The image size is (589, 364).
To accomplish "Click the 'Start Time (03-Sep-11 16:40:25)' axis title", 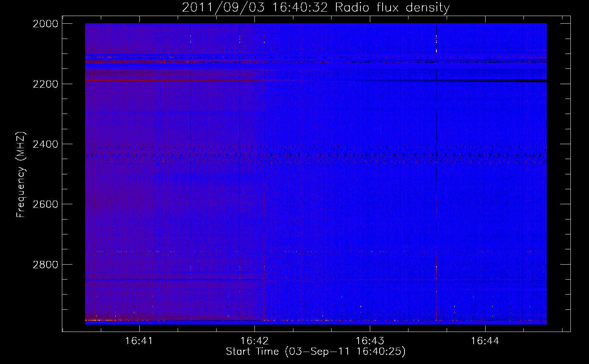I will pyautogui.click(x=316, y=352).
